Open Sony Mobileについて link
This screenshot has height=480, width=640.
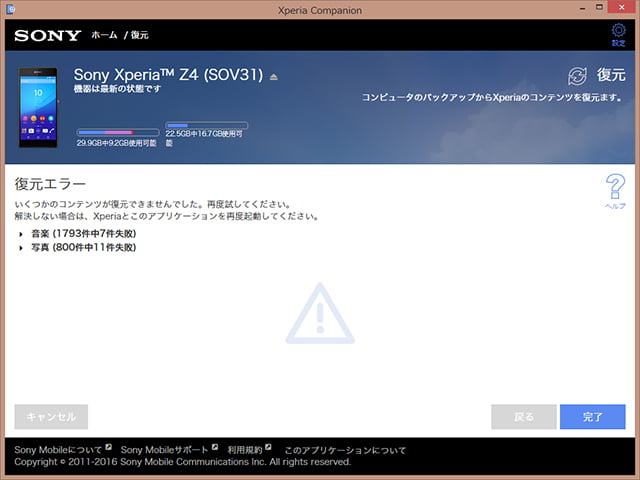click(58, 450)
